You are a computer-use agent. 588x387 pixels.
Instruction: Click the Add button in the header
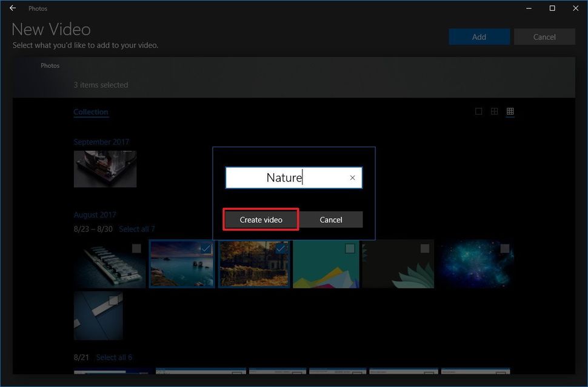tap(479, 36)
